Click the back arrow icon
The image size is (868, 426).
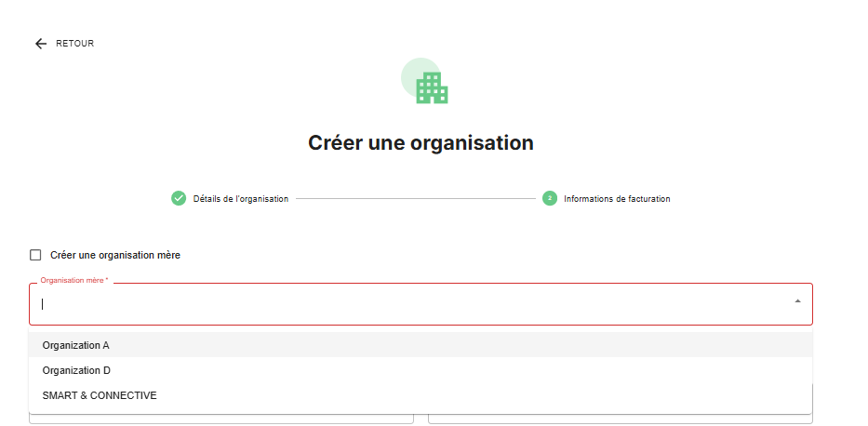pos(41,44)
